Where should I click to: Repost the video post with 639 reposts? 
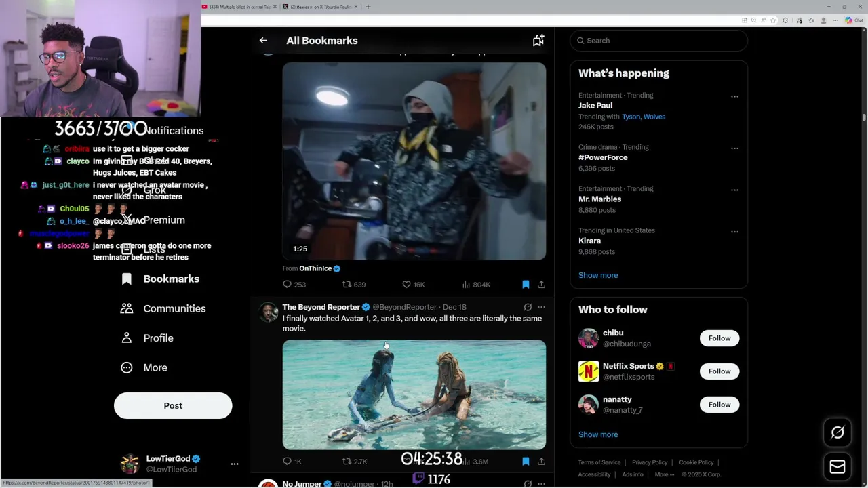click(353, 285)
